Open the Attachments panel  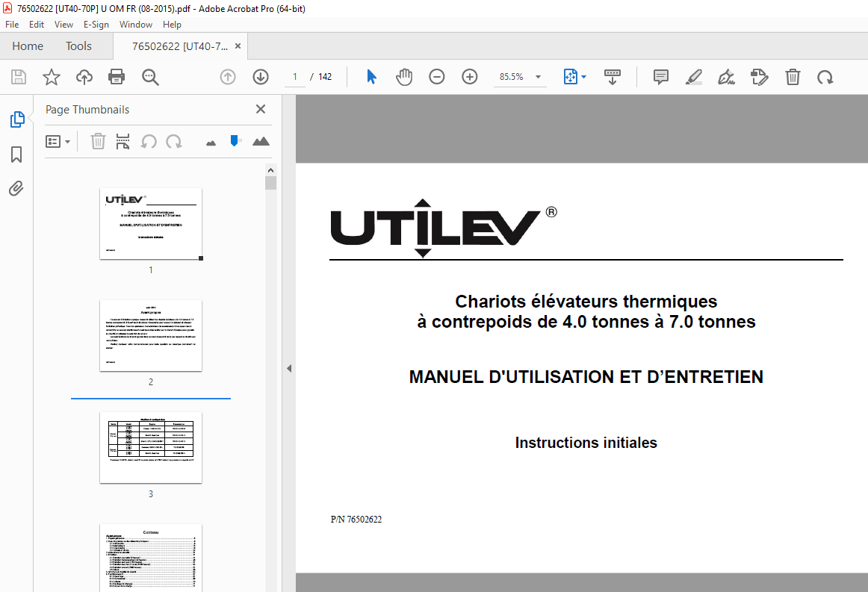[x=16, y=188]
